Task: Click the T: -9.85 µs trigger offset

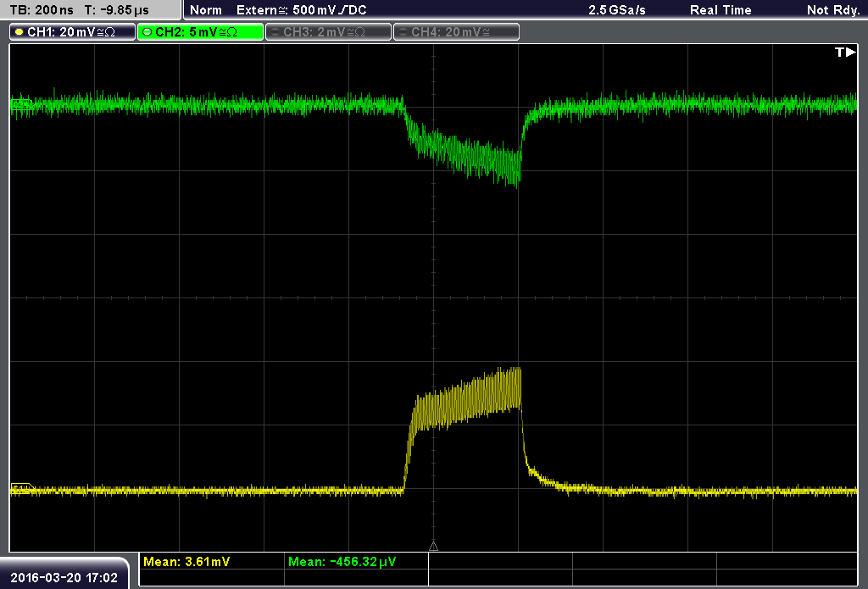Action: tap(117, 10)
